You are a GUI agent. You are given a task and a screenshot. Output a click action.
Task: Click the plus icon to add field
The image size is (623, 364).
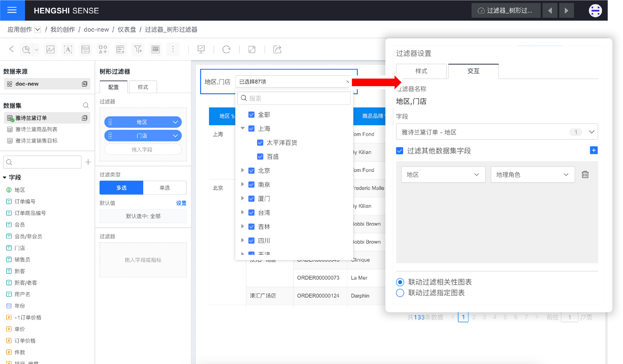tap(88, 162)
